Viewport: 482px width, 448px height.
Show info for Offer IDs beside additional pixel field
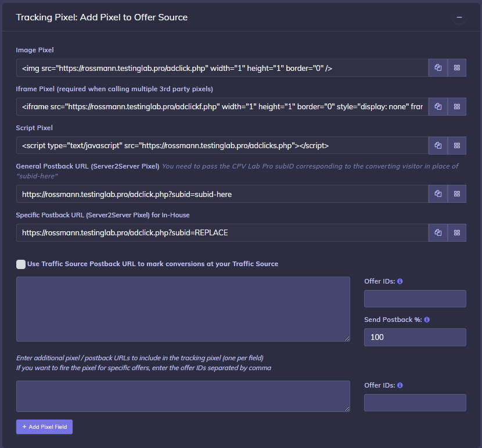click(400, 385)
